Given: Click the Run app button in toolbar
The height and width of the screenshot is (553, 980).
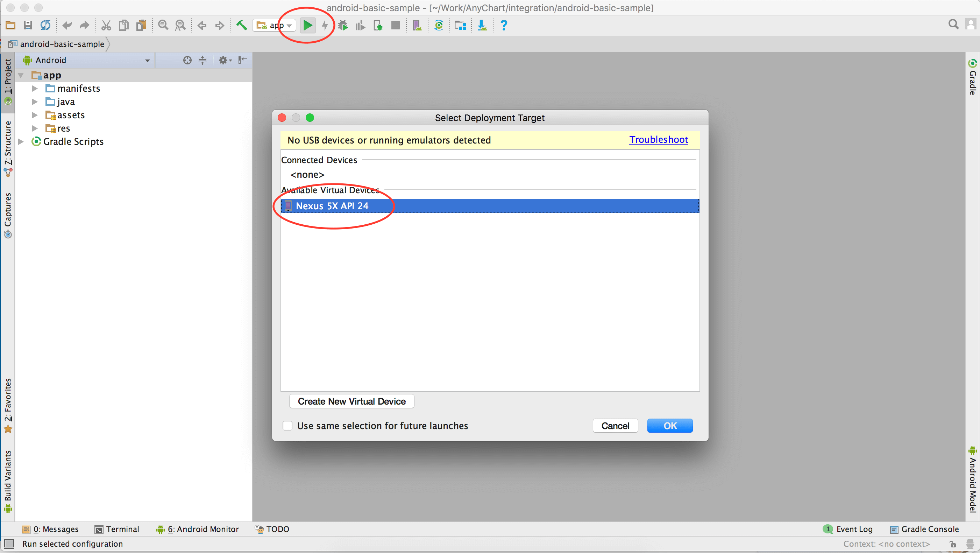Looking at the screenshot, I should click(x=306, y=25).
